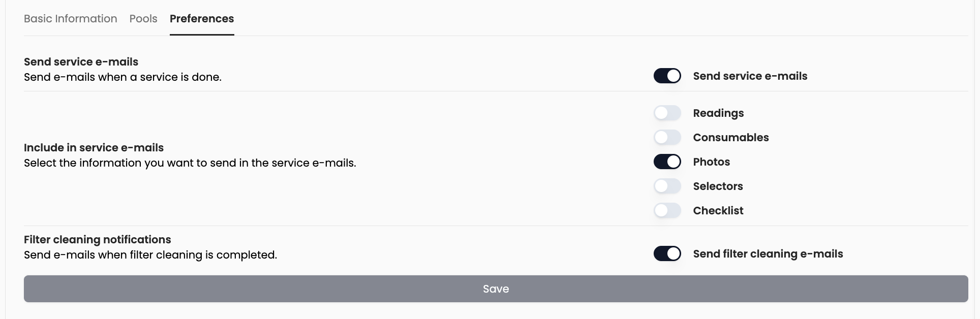This screenshot has height=319, width=980.
Task: Disable Send filter cleaning e-mails
Action: click(667, 253)
